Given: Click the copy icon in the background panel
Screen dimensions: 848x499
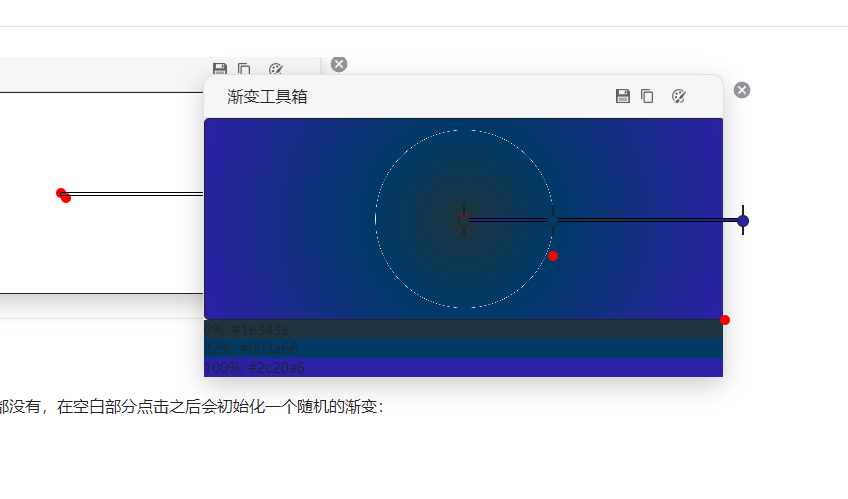Looking at the screenshot, I should 244,69.
